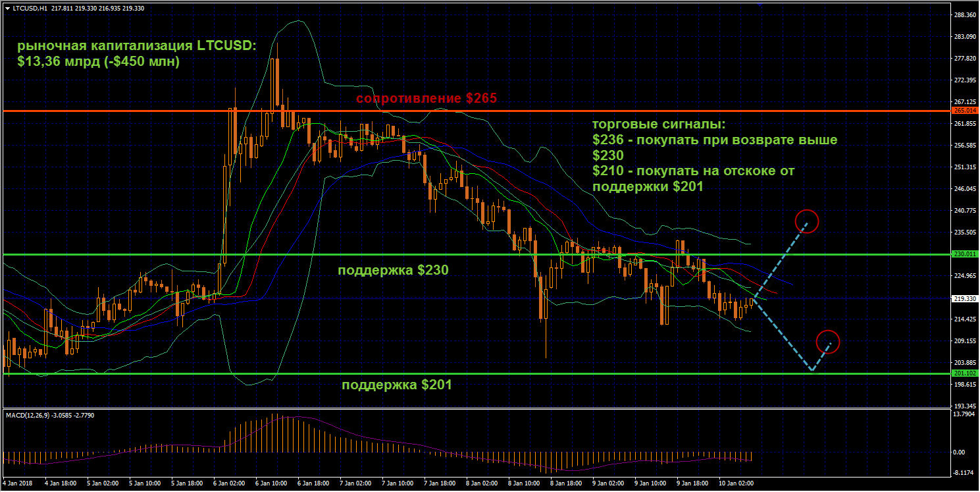The image size is (980, 492).
Task: Click the upper red circle target marker
Action: click(x=806, y=221)
